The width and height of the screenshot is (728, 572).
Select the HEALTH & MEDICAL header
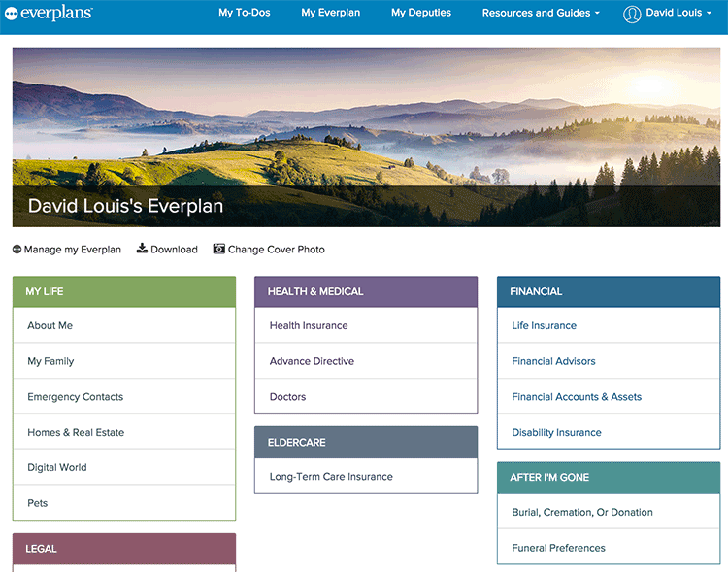366,291
